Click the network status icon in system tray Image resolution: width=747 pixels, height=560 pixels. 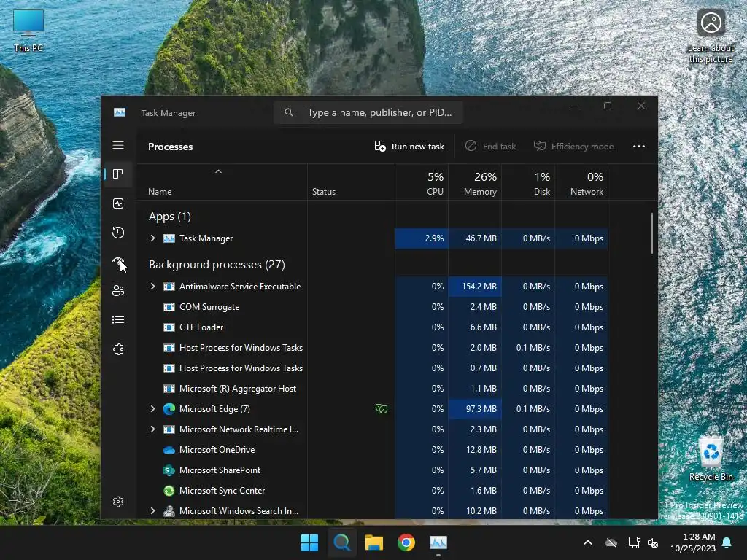635,542
